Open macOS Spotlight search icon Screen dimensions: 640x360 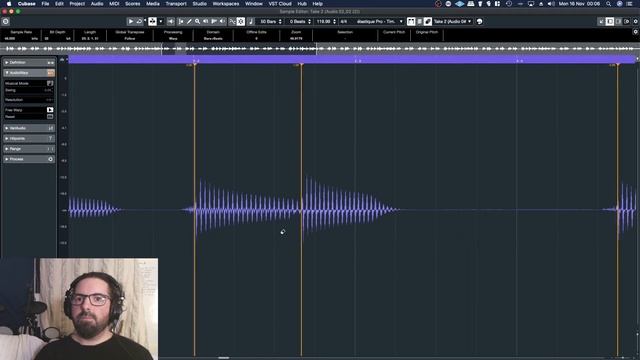click(x=609, y=4)
